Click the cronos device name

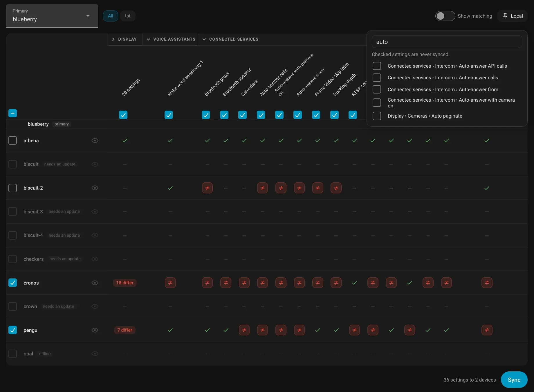pos(31,283)
